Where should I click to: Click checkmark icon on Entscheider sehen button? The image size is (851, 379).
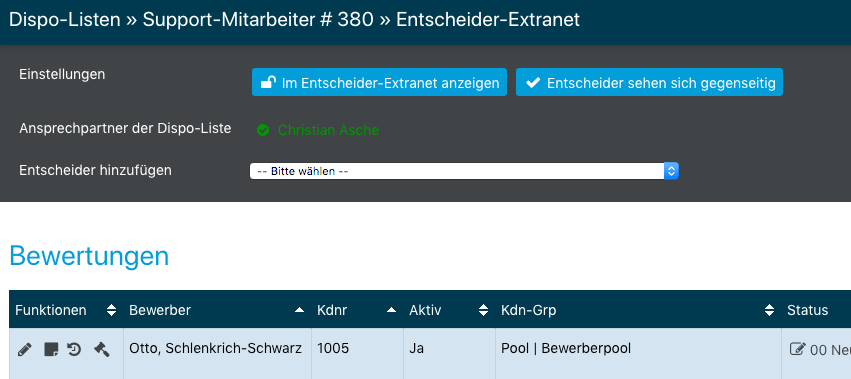(x=533, y=83)
